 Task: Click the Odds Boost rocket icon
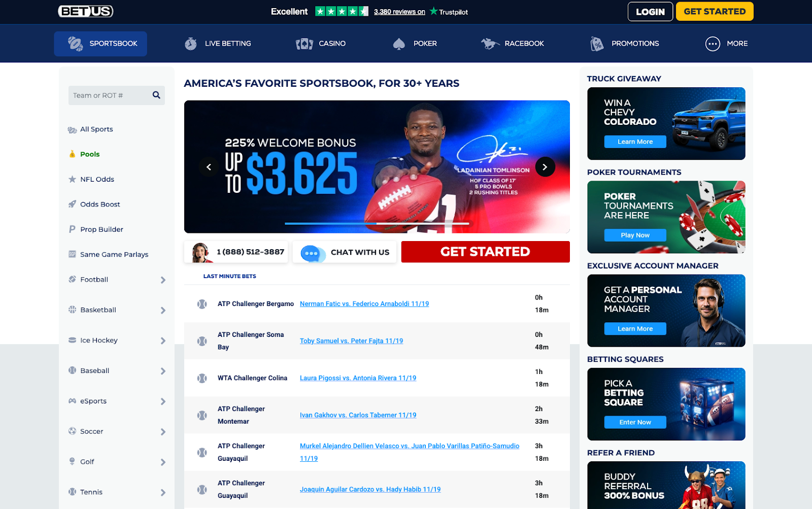pos(72,204)
